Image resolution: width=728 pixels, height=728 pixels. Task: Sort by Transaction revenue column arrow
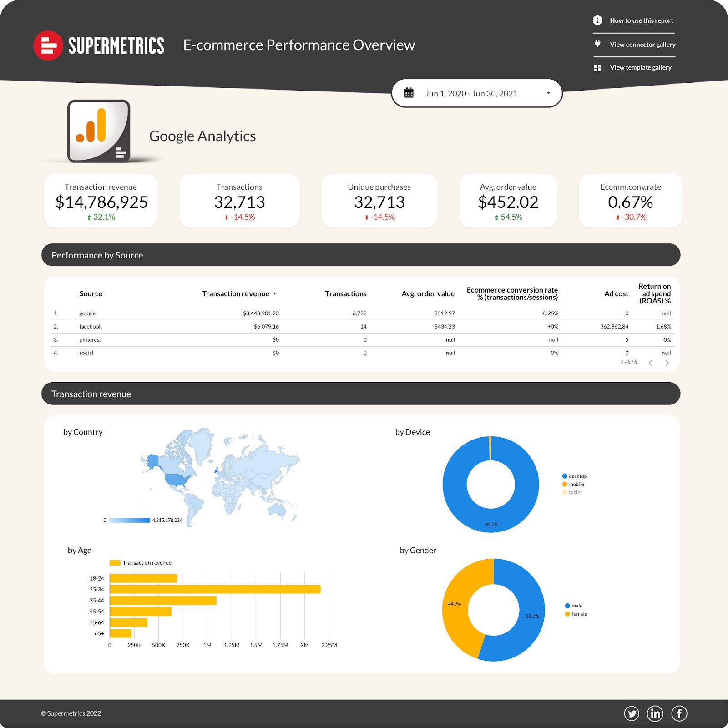(x=275, y=294)
